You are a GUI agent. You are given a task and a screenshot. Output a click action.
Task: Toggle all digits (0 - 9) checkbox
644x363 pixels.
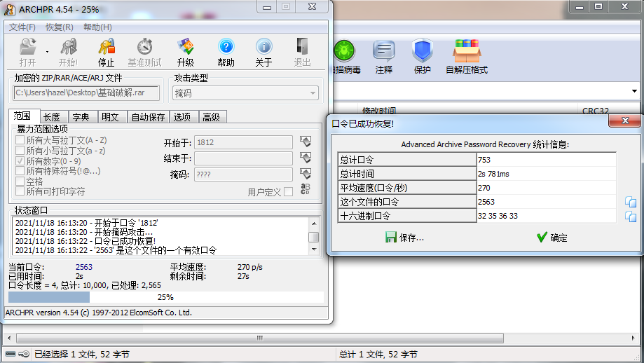(x=20, y=160)
